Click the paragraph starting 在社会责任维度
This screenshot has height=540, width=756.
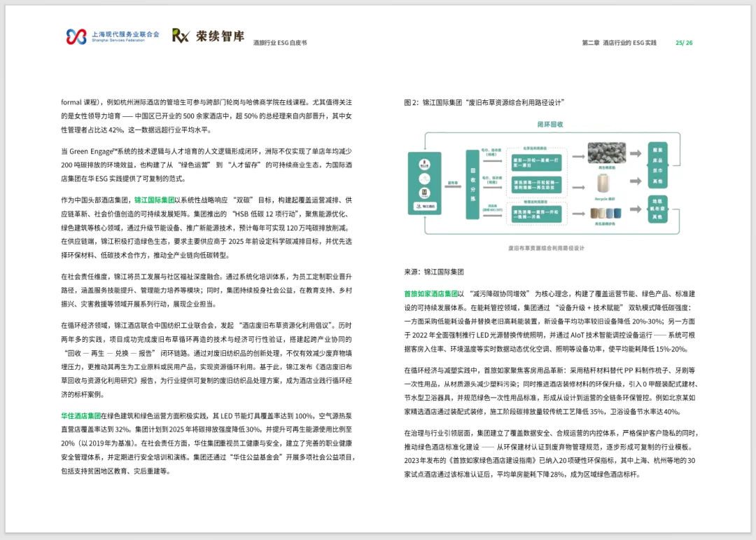pos(206,291)
